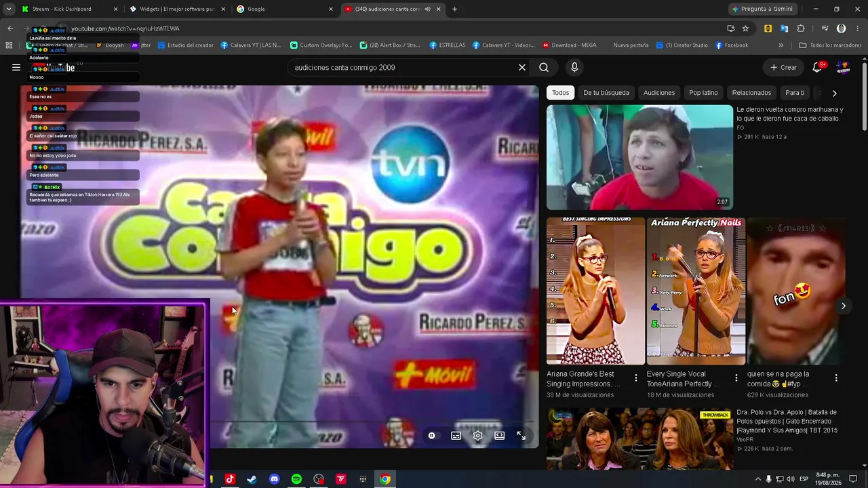Screen dimensions: 868x488
Task: Open the Todos los marcadores folder
Action: [831, 45]
